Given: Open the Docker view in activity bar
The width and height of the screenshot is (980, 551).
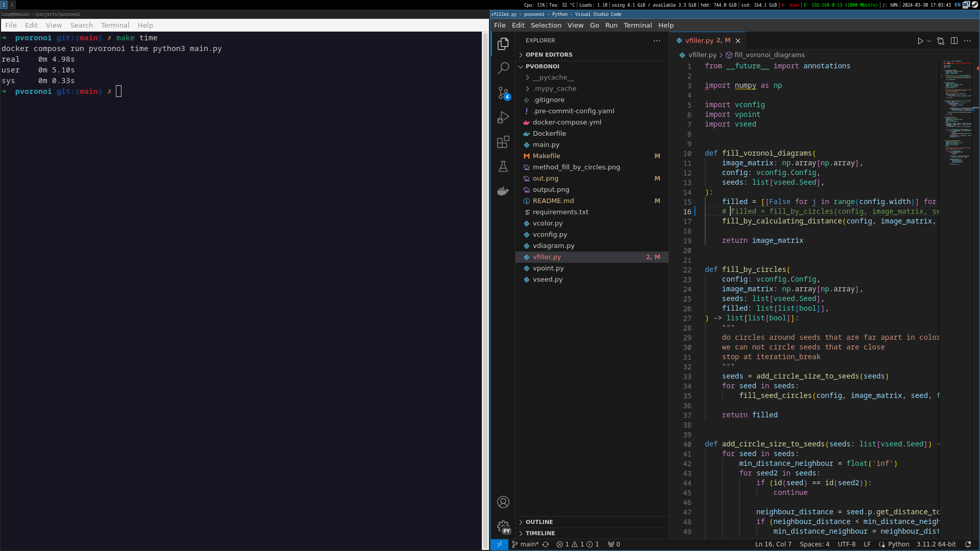Looking at the screenshot, I should [503, 191].
